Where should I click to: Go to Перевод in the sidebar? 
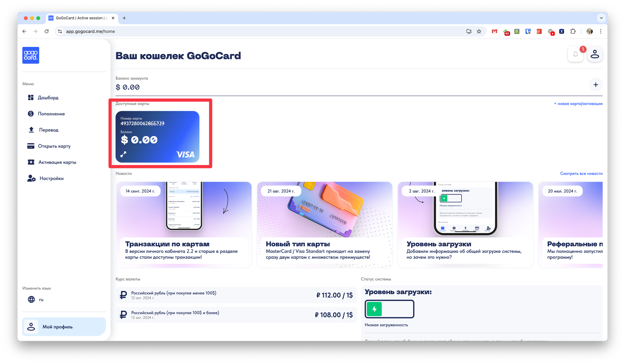[x=48, y=130]
